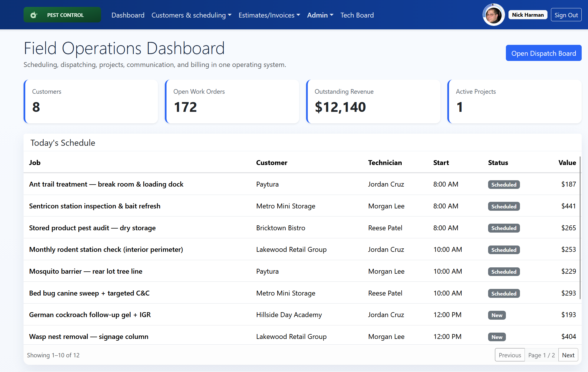Click the Nick Harman name badge
This screenshot has height=372, width=588.
pos(528,15)
